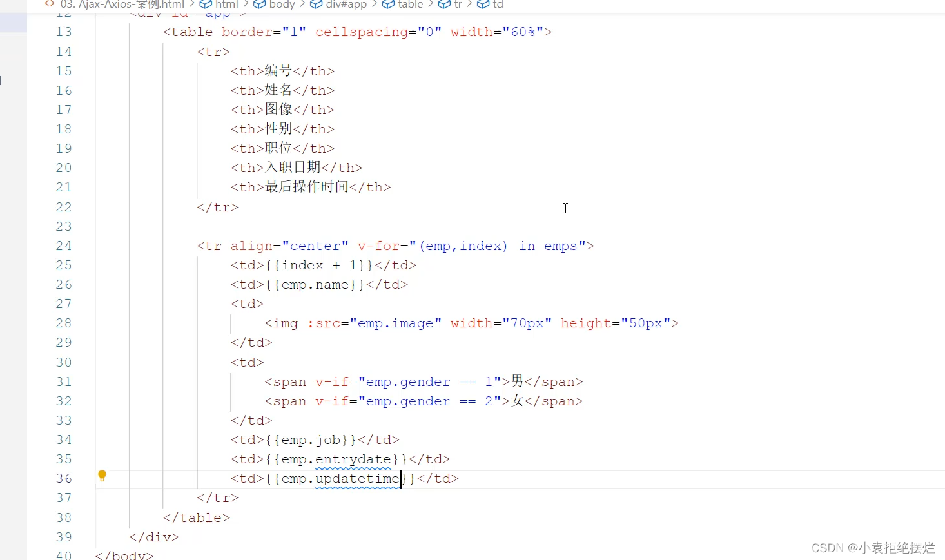The image size is (945, 560).
Task: Click the "60%" width value
Action: [523, 32]
